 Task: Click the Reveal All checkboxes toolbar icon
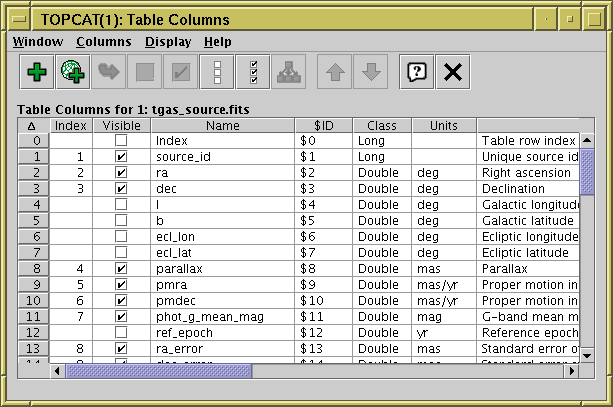pyautogui.click(x=254, y=71)
